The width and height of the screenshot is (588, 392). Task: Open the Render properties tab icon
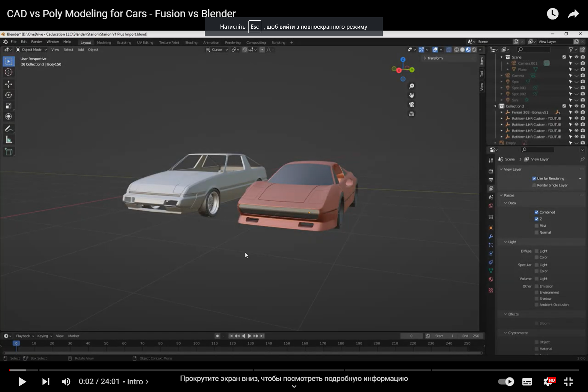(491, 171)
